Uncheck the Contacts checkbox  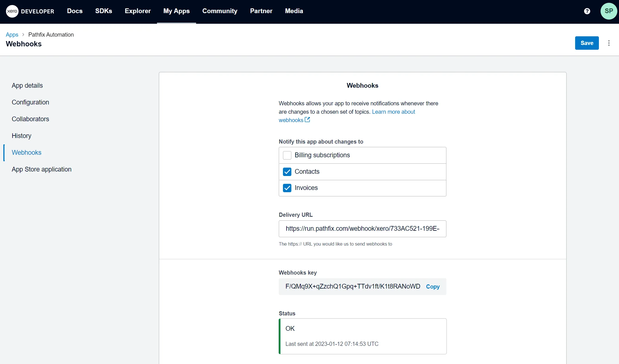click(x=287, y=172)
